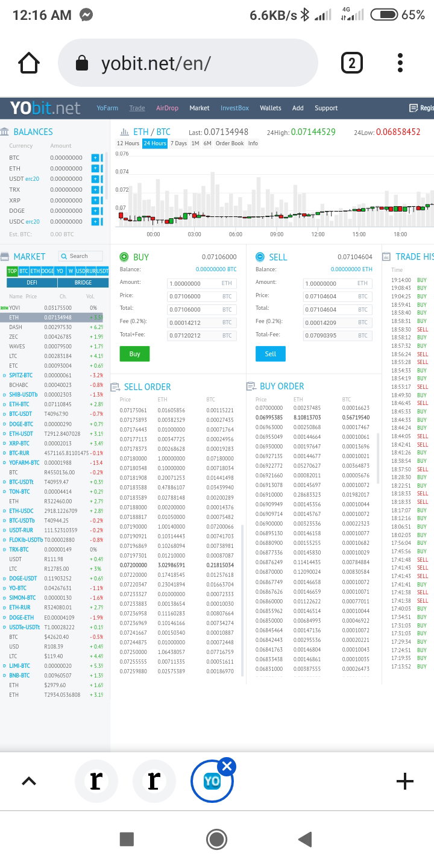Image resolution: width=434 pixels, height=868 pixels.
Task: Click buy order row at price 0.06995385
Action: (x=313, y=417)
